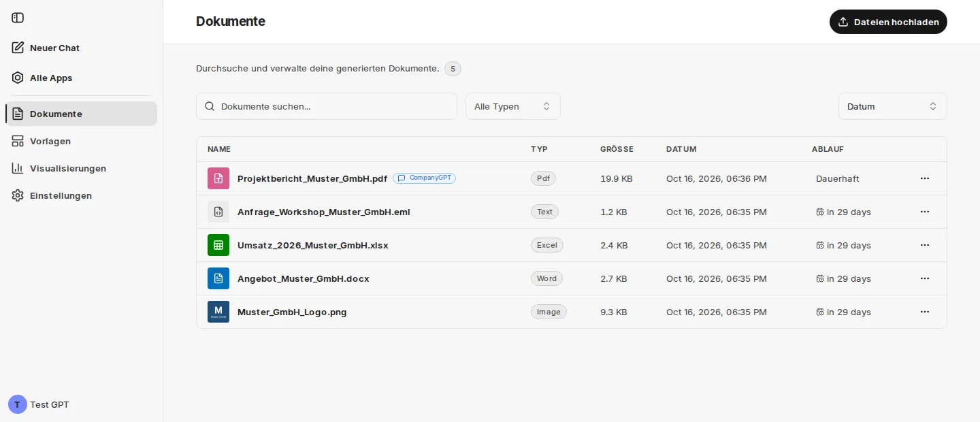The height and width of the screenshot is (422, 980).
Task: Collapse the sidebar with the panel icon
Action: 18,18
